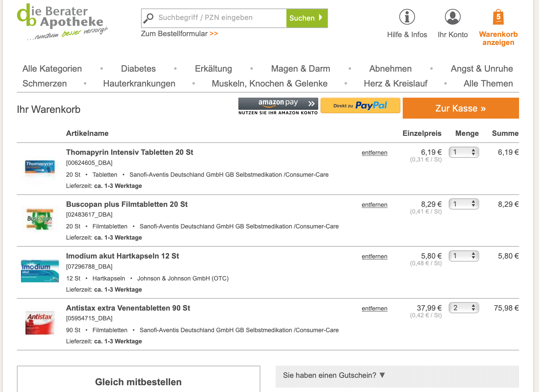Remove Imodium akut via entfernen link

tap(375, 256)
